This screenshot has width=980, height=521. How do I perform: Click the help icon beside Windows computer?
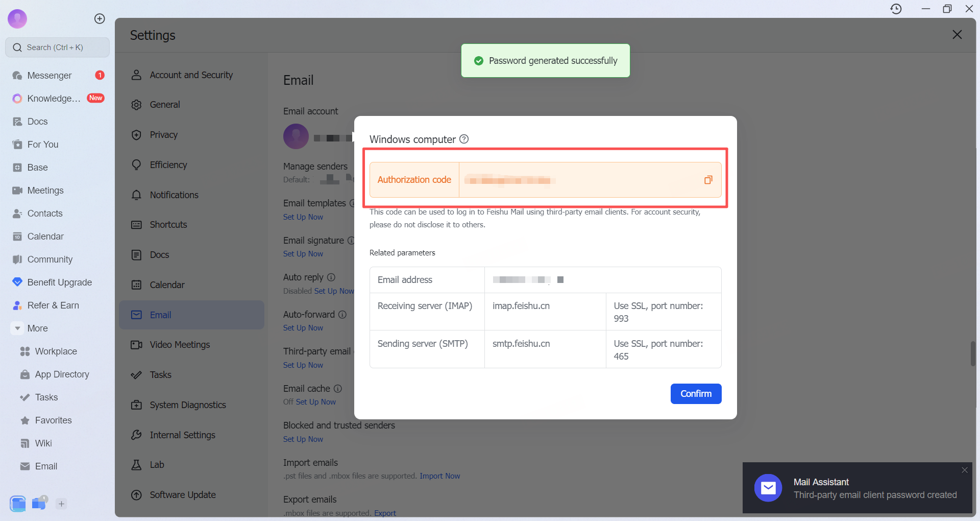point(464,139)
